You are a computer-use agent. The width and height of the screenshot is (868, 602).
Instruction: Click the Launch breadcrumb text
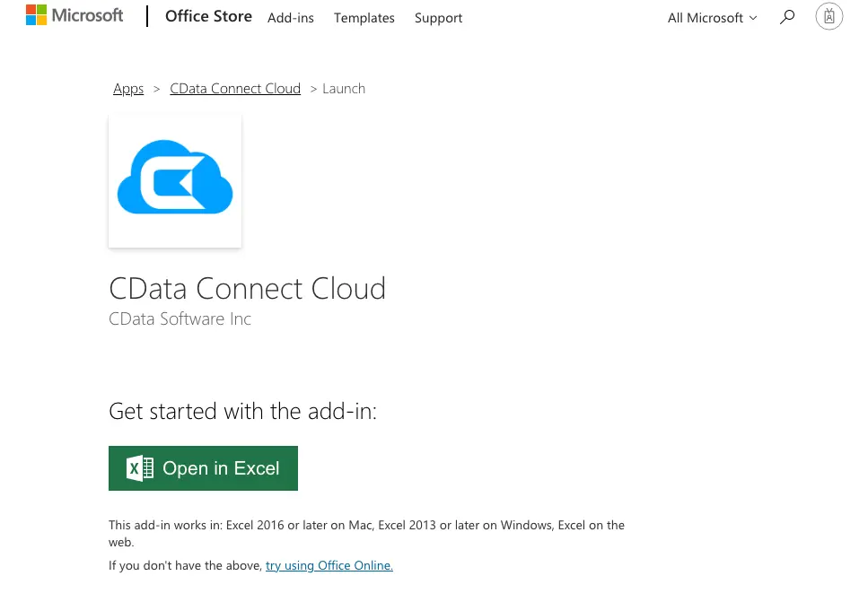pyautogui.click(x=344, y=89)
